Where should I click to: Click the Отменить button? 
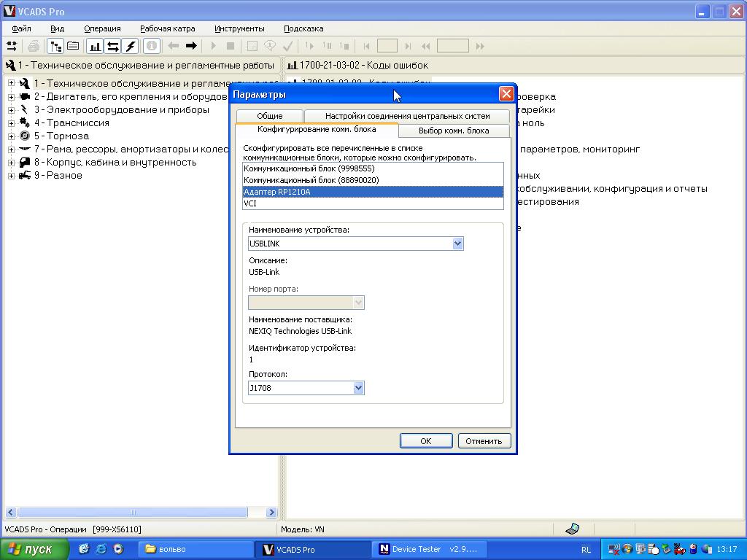(484, 440)
